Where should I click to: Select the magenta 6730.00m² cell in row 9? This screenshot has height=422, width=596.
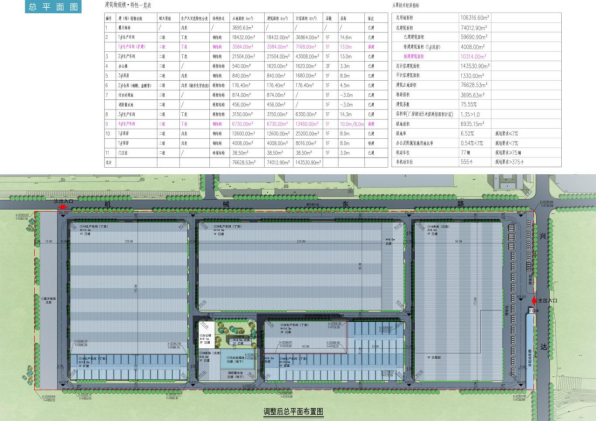click(243, 124)
